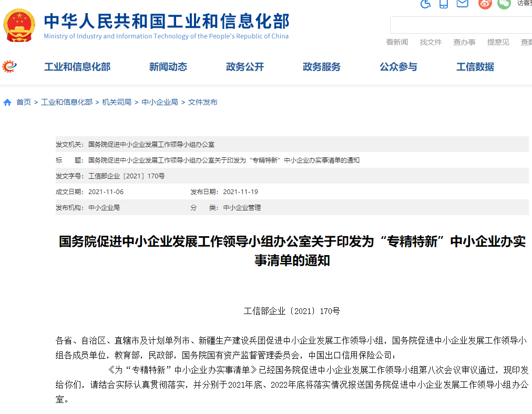Viewport: 532px width, 414px height.
Task: Open the 工业和信息化部 navigation menu
Action: coord(77,67)
